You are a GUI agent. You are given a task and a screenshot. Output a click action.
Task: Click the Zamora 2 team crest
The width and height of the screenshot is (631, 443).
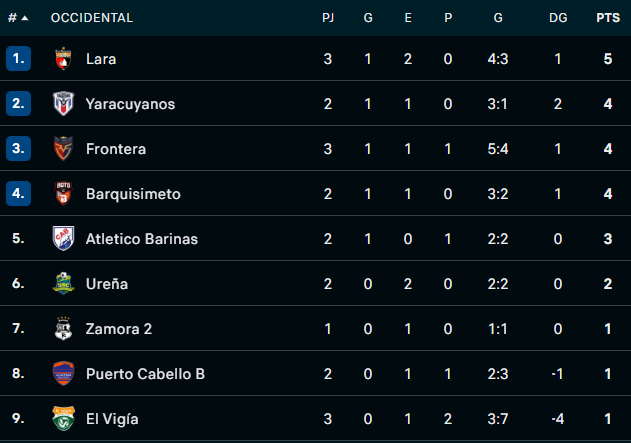click(x=63, y=329)
